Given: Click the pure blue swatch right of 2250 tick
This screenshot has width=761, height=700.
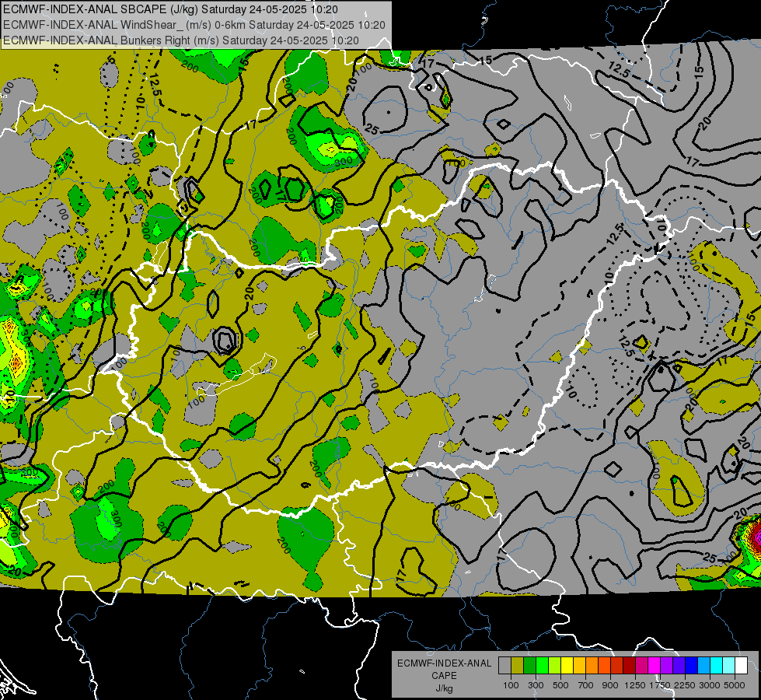Looking at the screenshot, I should [692, 666].
